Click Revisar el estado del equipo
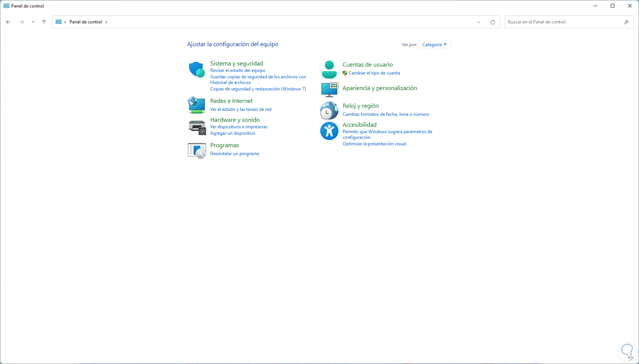 tap(238, 70)
